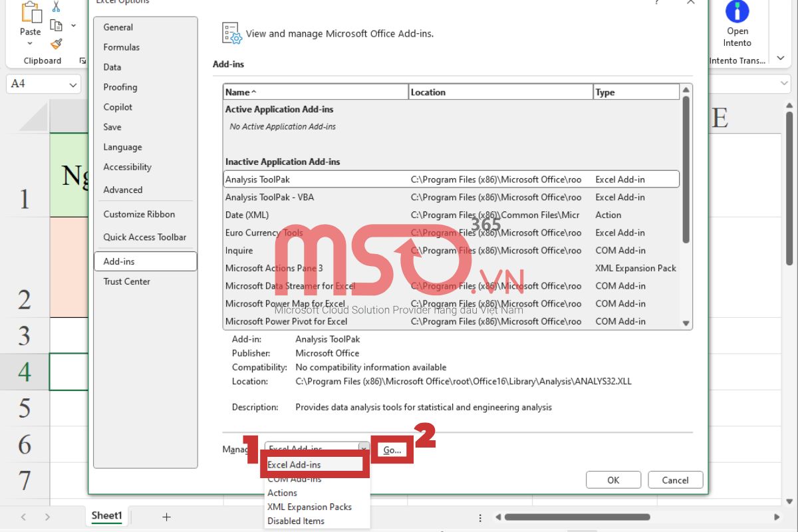798x532 pixels.
Task: Open the Language options category
Action: coord(146,147)
